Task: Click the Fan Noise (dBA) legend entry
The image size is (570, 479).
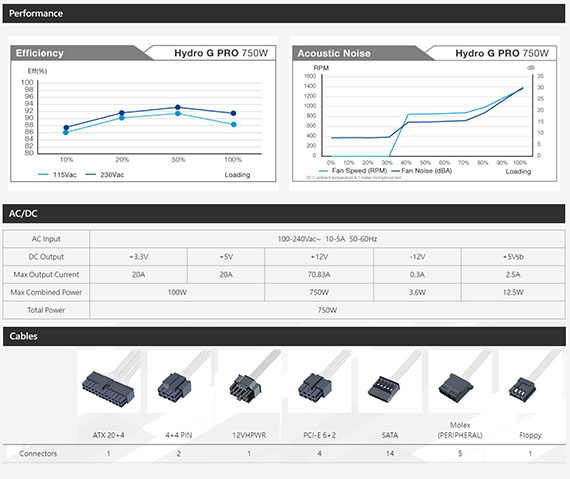Action: coord(422,170)
